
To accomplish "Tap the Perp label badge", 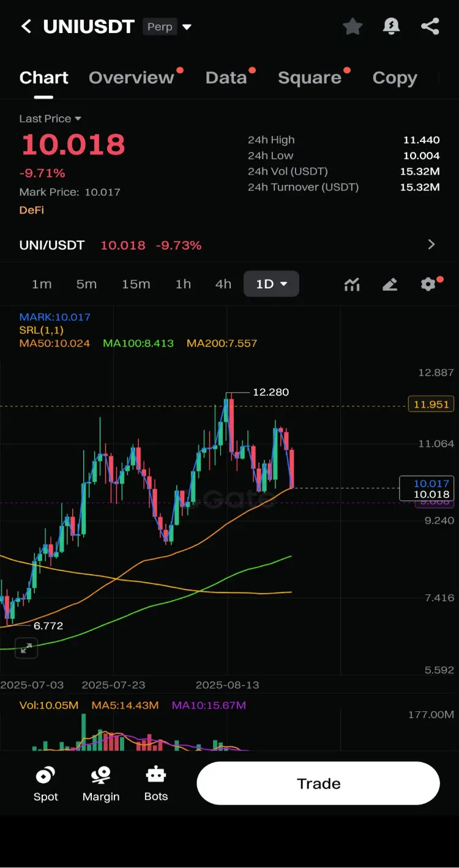I will (160, 27).
